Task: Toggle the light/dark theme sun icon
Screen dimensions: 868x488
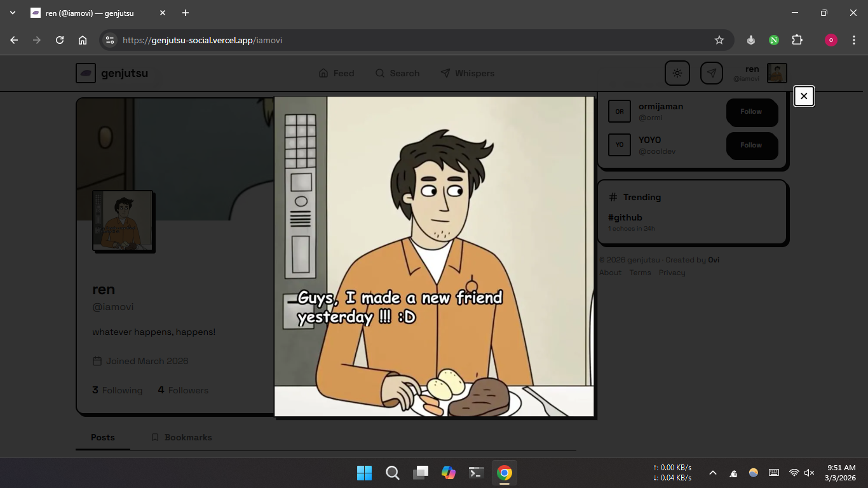Action: coord(677,73)
